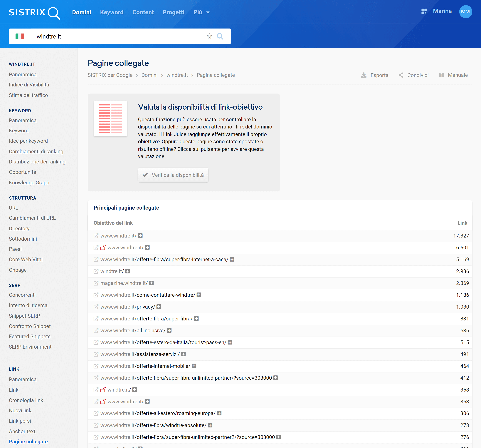Screen dimensions: 481x448
Task: Open external link icon for come-contattare-windtre/ row
Action: [96, 295]
